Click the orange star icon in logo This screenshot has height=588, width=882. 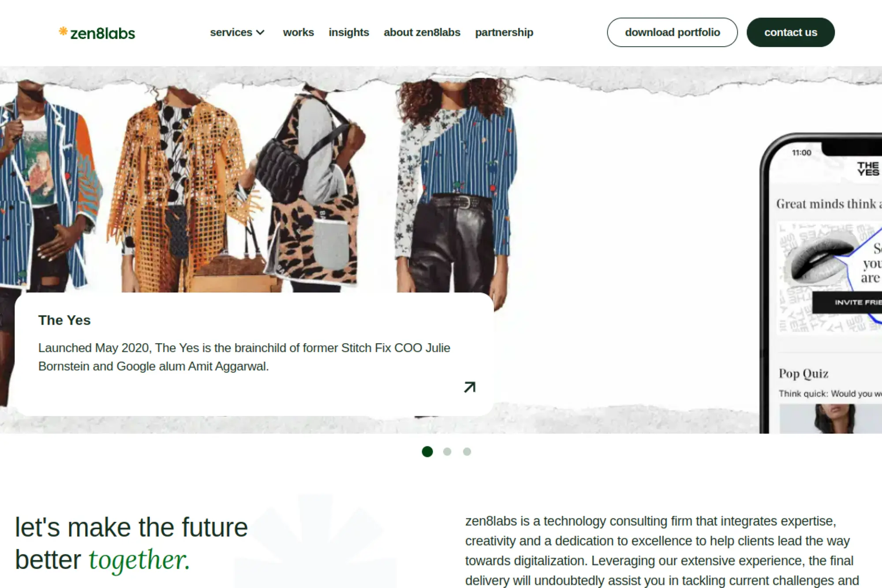63,31
